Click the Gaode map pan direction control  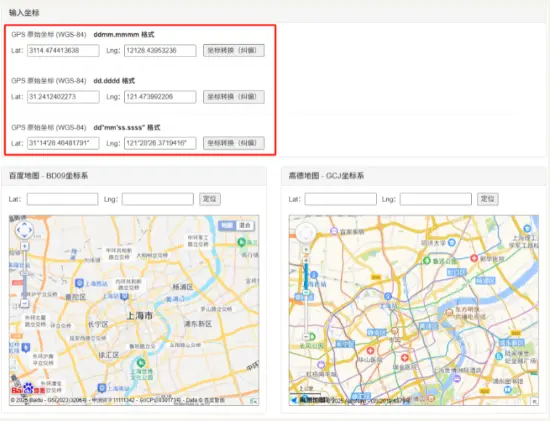(x=306, y=233)
